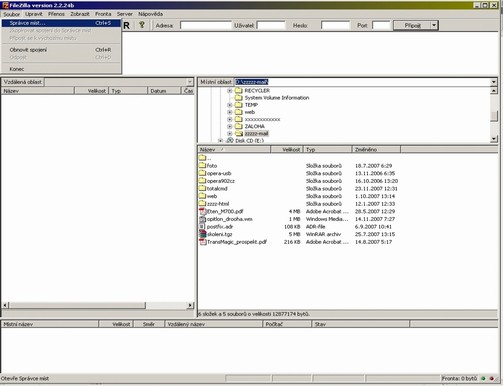The height and width of the screenshot is (386, 503).
Task: Open the Místní oblast path dropdown
Action: (x=494, y=82)
